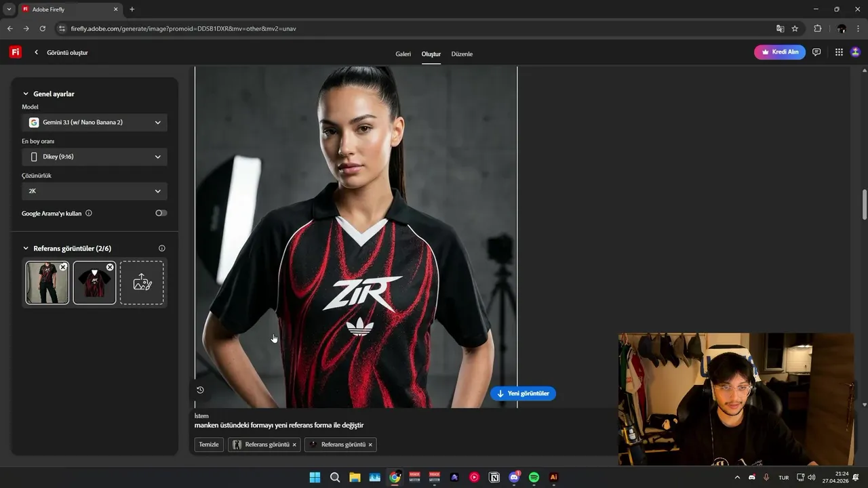Collapse the Referans görüntüler section

pos(26,249)
